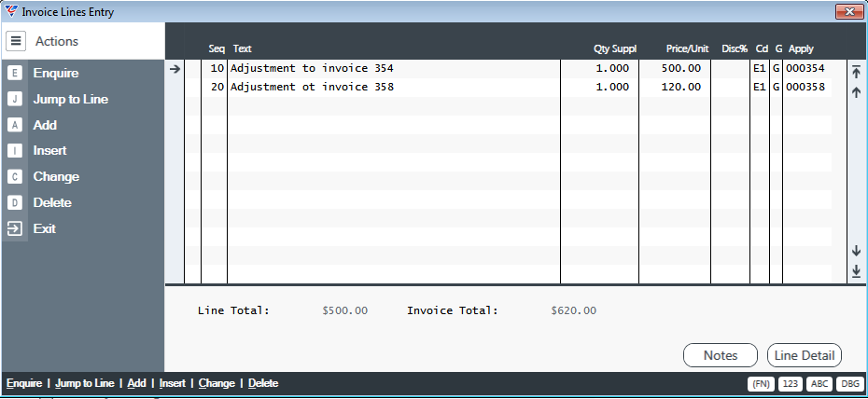
Task: Click sequence number 10 cell
Action: tap(215, 69)
